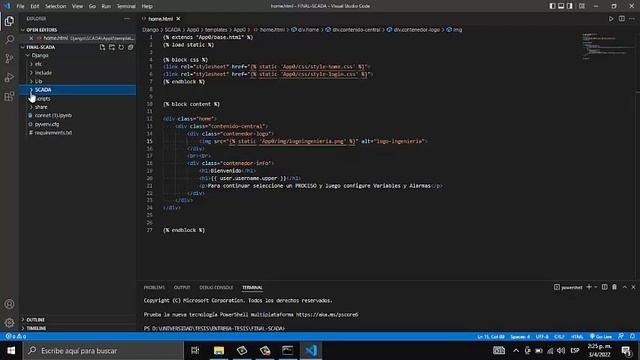The image size is (640, 360).
Task: Run the file with editor play icon
Action: 611,19
